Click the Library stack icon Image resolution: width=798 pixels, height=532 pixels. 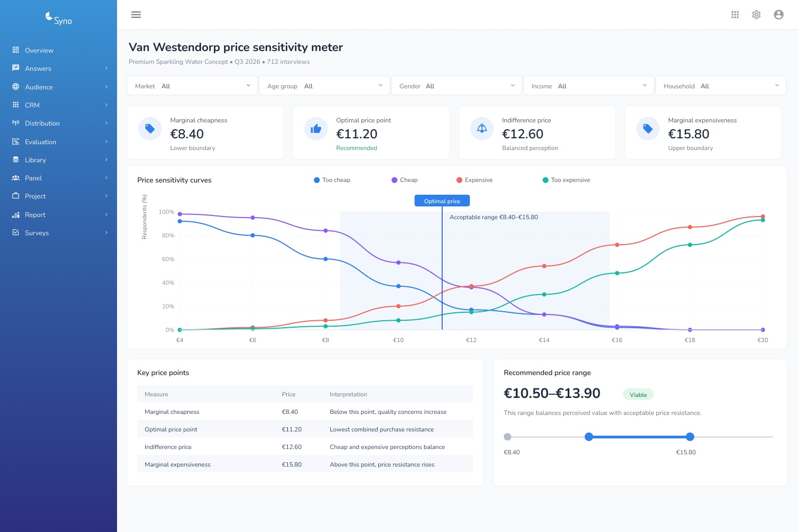coord(16,160)
